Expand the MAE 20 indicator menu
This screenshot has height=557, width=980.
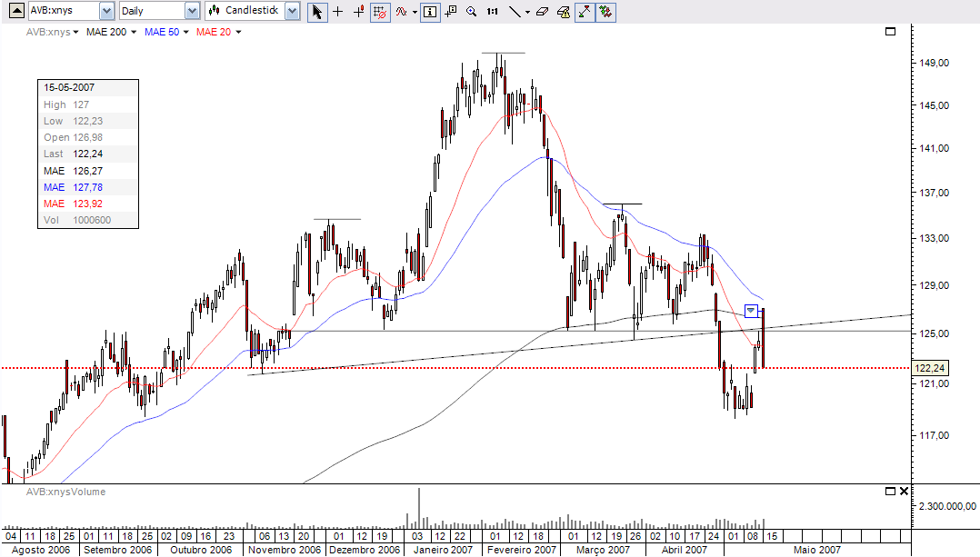click(x=238, y=32)
